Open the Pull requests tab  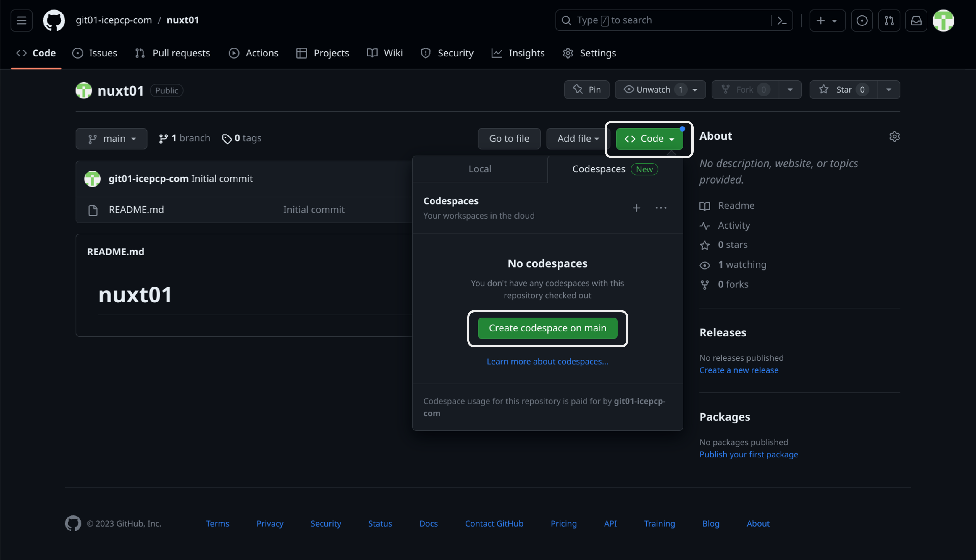[172, 53]
